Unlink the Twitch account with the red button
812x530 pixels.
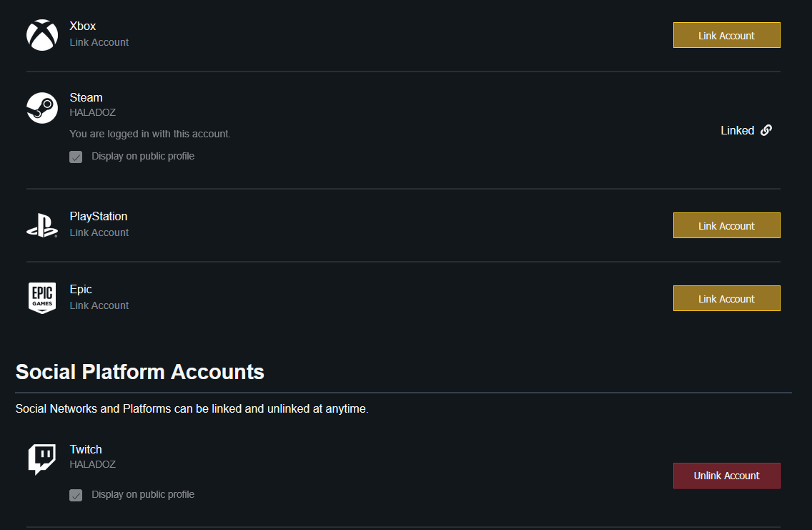[726, 476]
